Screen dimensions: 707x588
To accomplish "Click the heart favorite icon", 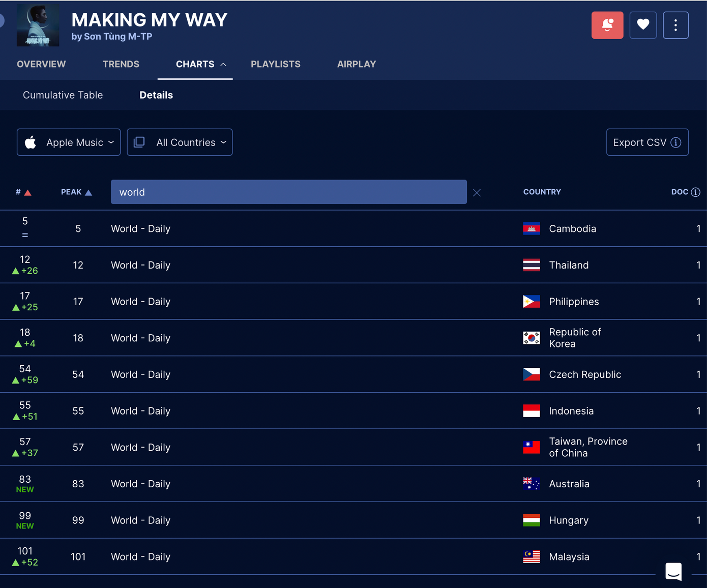I will click(643, 25).
